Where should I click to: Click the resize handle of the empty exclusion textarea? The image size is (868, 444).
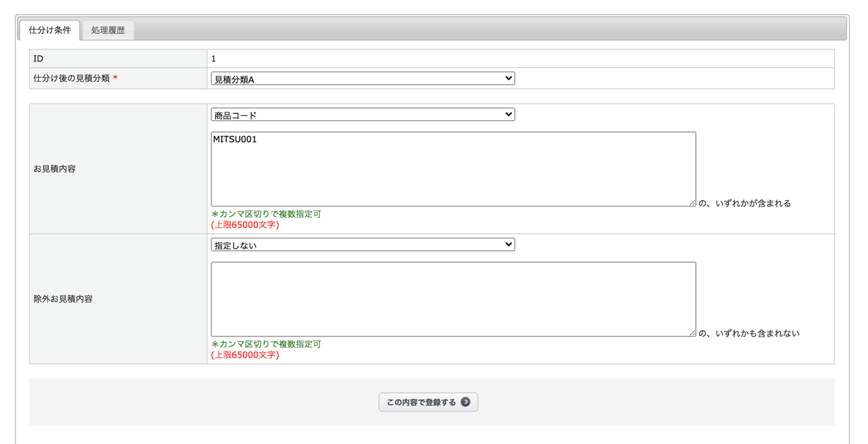coord(692,333)
